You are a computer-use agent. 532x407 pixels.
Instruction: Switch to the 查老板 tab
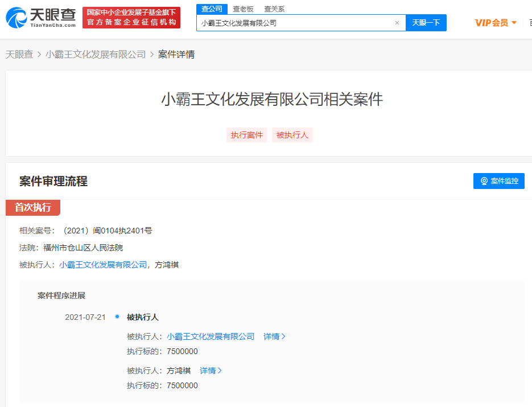[243, 9]
